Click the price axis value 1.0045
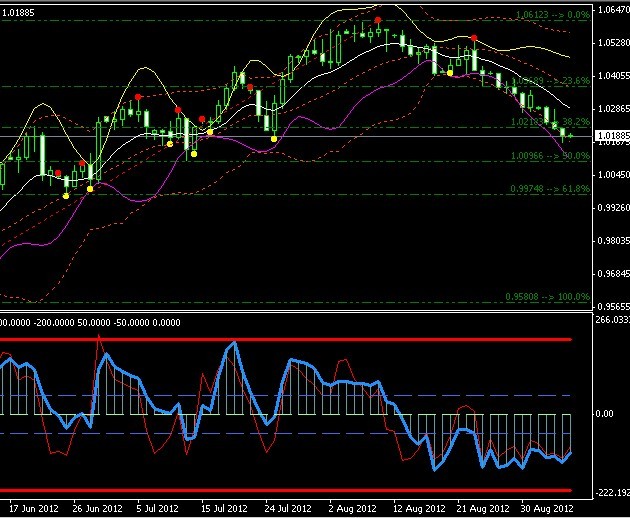 614,174
